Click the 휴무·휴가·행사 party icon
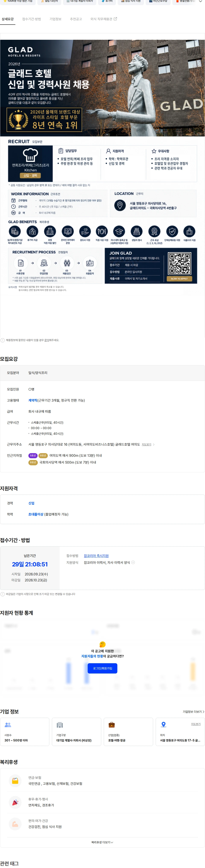This screenshot has height=868, width=205. point(15,802)
